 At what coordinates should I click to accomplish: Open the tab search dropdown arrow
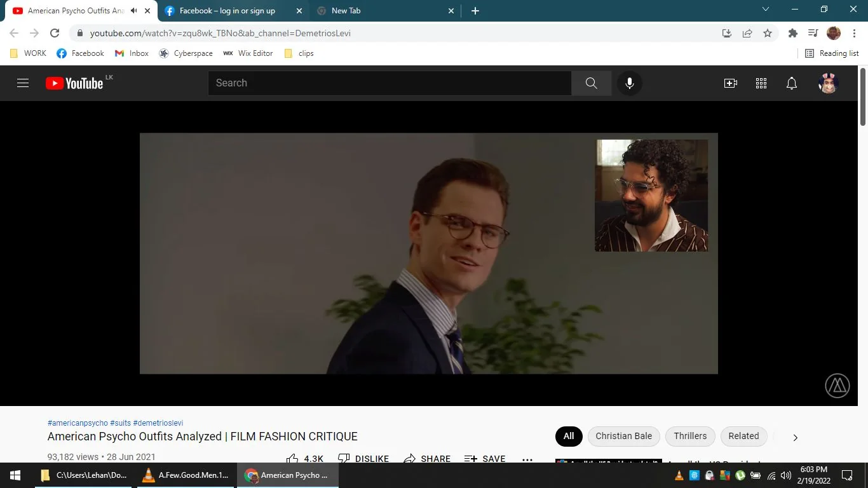coord(766,10)
